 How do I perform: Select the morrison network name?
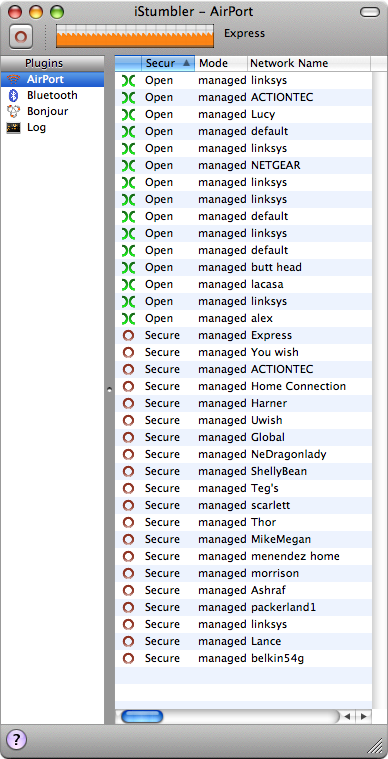(275, 573)
